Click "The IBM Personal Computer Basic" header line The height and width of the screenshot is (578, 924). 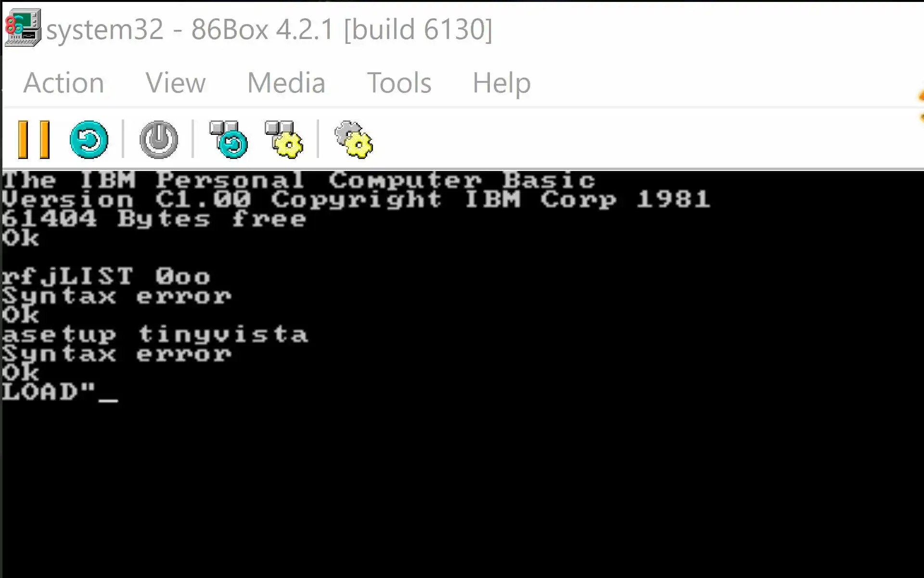(x=298, y=181)
